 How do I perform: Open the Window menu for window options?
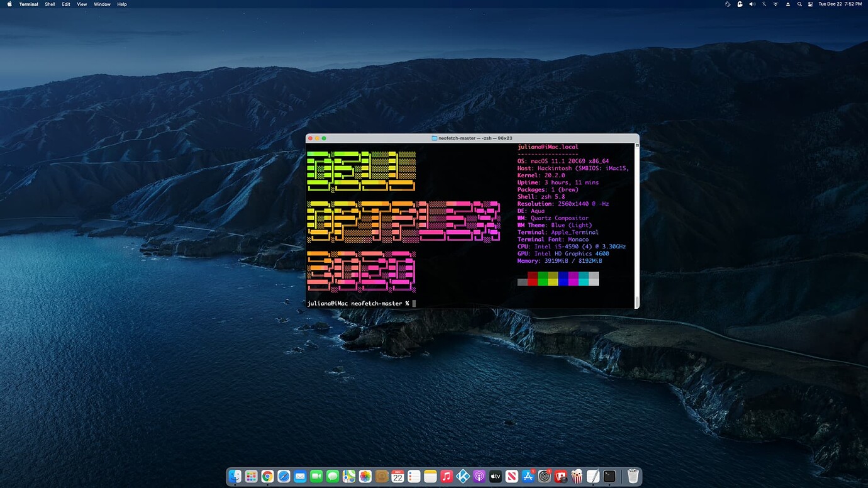102,4
